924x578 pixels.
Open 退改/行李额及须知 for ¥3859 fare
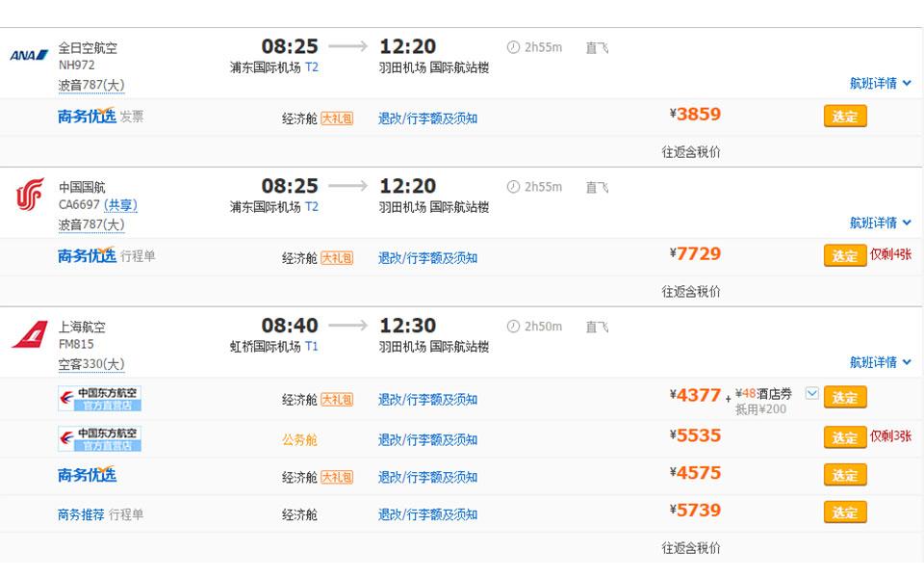[x=427, y=118]
